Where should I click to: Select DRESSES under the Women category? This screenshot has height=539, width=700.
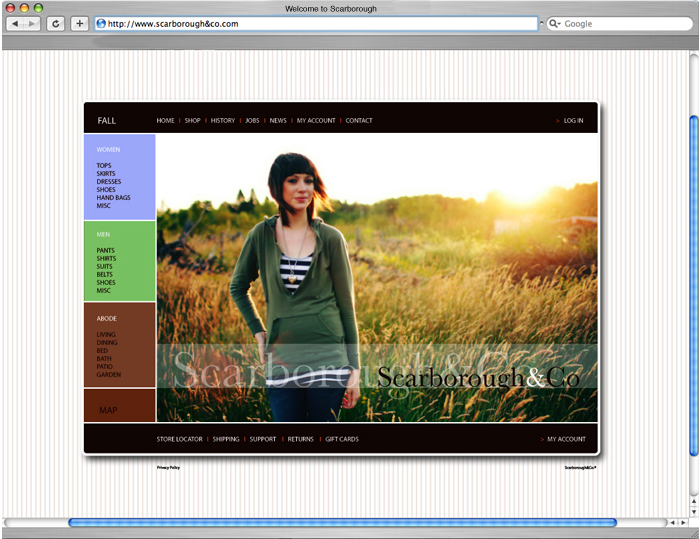click(109, 182)
